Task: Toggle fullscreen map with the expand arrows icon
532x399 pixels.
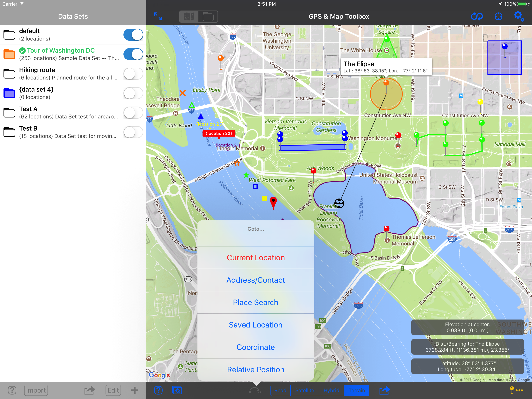Action: pos(158,16)
